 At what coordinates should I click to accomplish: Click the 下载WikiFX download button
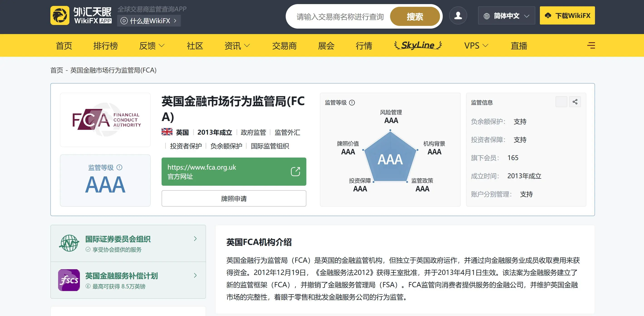(x=567, y=15)
